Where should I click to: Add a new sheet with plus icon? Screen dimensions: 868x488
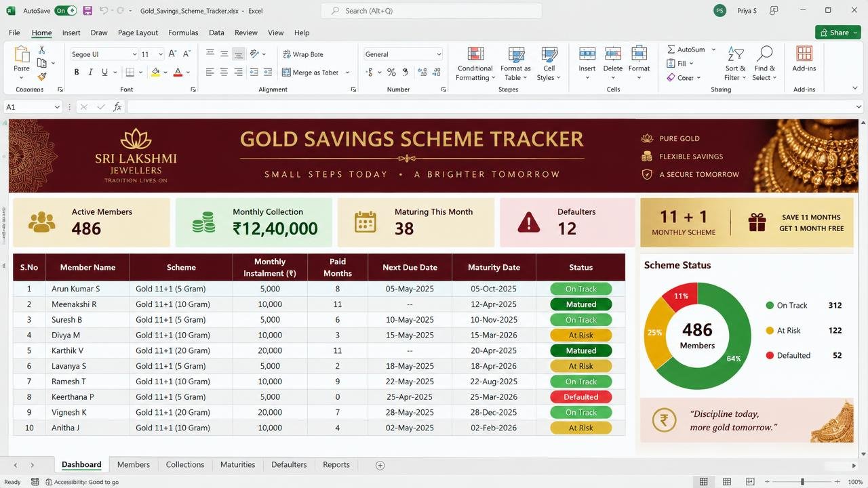[x=380, y=465]
